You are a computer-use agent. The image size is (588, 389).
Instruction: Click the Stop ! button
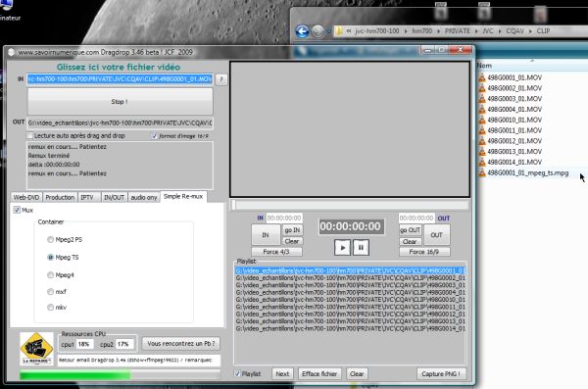pos(120,102)
